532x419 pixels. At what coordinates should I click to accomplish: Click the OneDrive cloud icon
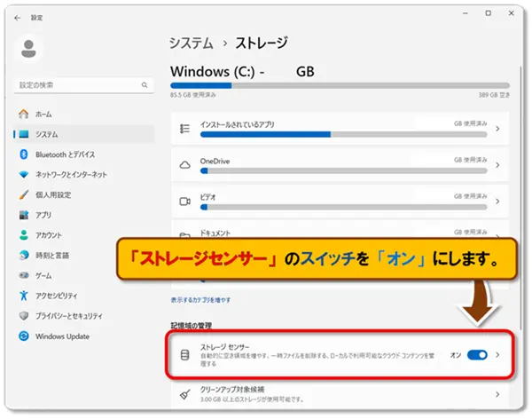[184, 165]
